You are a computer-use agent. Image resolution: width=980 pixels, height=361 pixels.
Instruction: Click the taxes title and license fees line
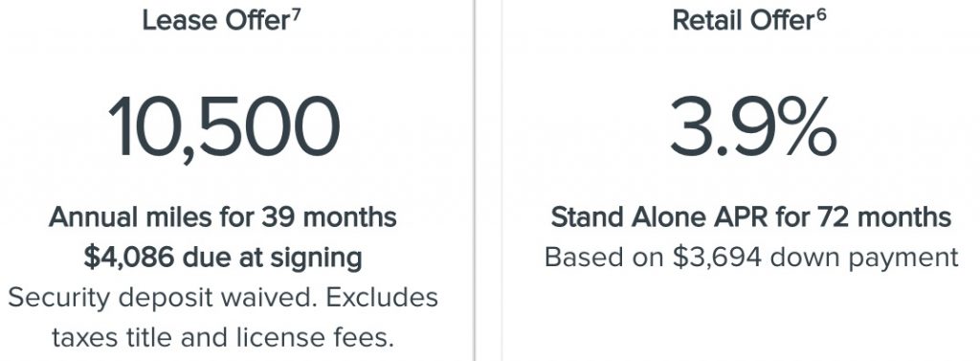pos(223,338)
